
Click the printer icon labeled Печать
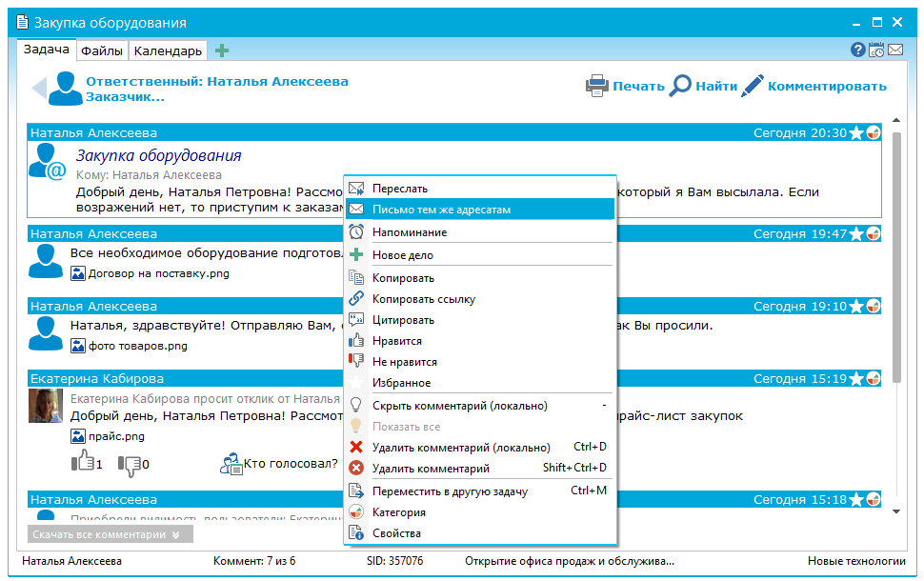click(597, 86)
